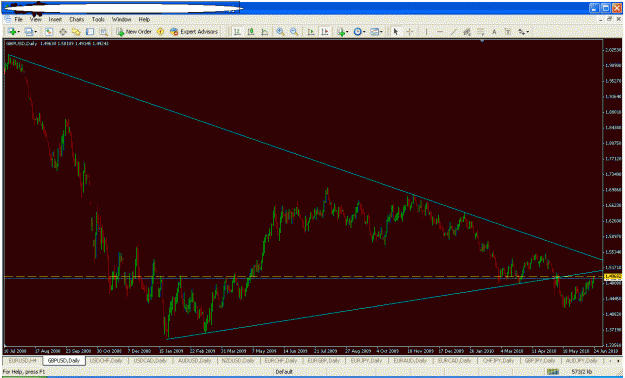This screenshot has height=378, width=625.
Task: Open the View menu
Action: click(35, 20)
